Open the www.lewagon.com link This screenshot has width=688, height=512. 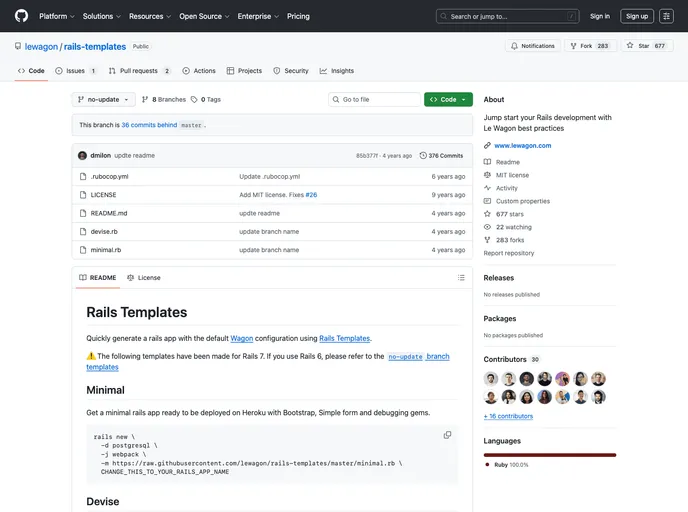[x=522, y=146]
